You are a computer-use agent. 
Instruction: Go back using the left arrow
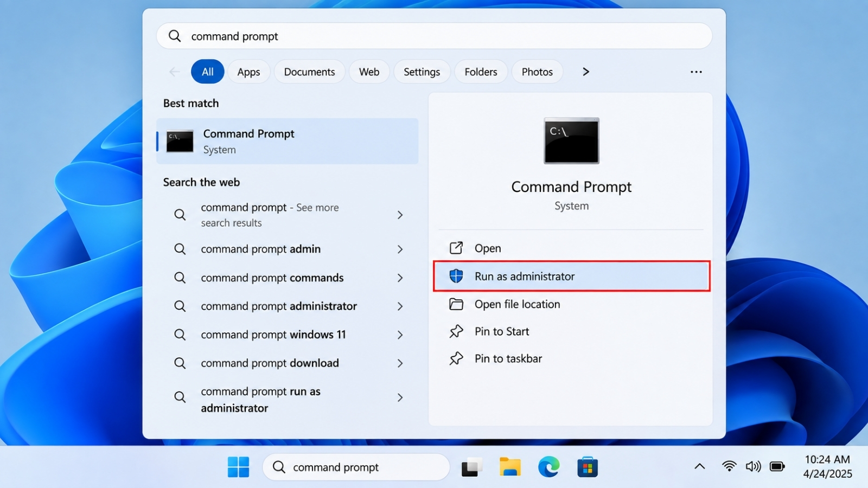(174, 72)
